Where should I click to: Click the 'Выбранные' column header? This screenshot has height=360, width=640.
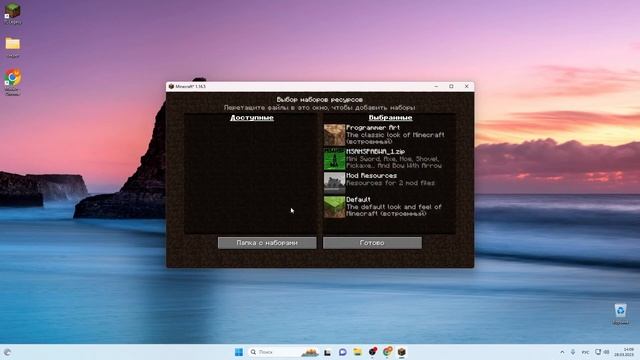coord(390,118)
